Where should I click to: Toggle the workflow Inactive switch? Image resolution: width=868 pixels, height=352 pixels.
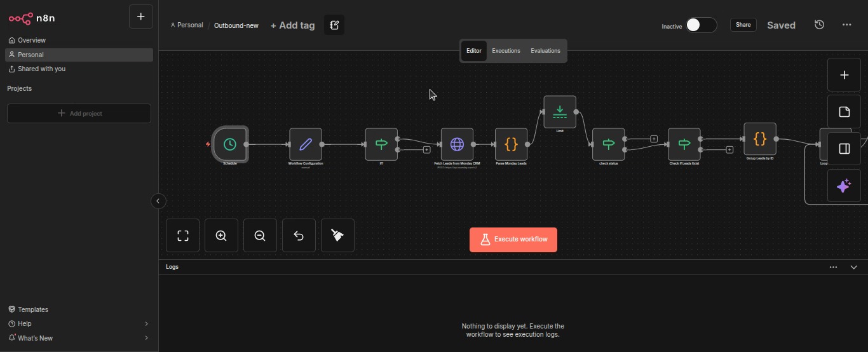[702, 25]
